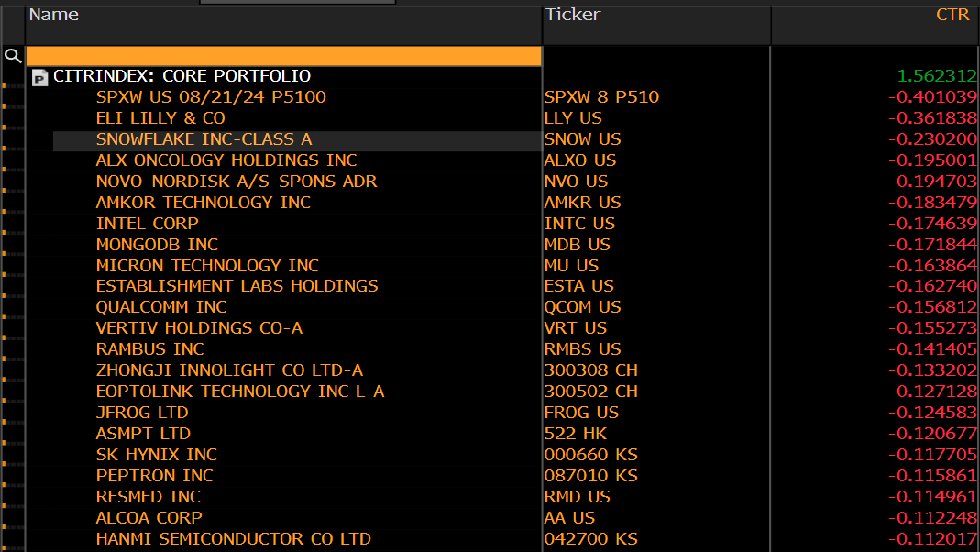This screenshot has height=552, width=980.
Task: Click CTR value -0.361838
Action: [x=932, y=118]
